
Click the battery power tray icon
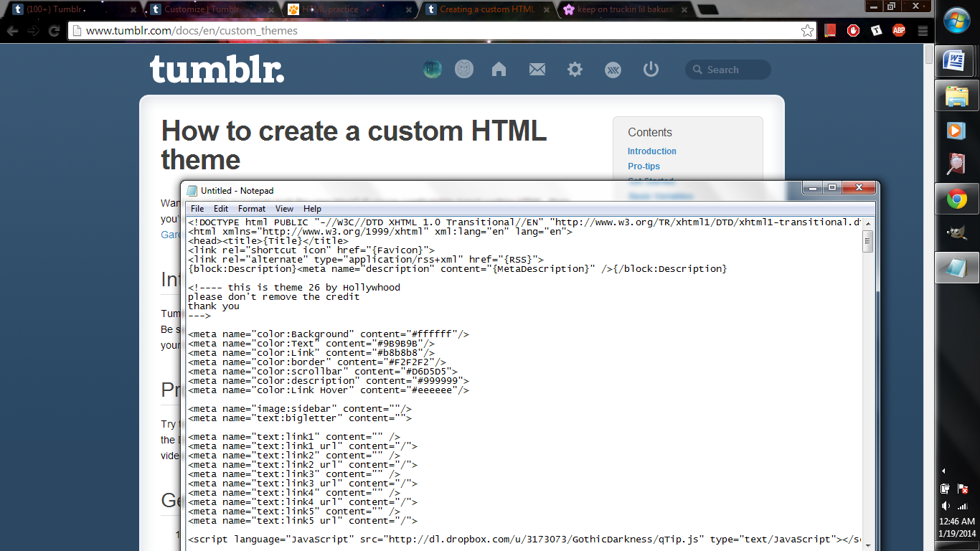(x=946, y=489)
